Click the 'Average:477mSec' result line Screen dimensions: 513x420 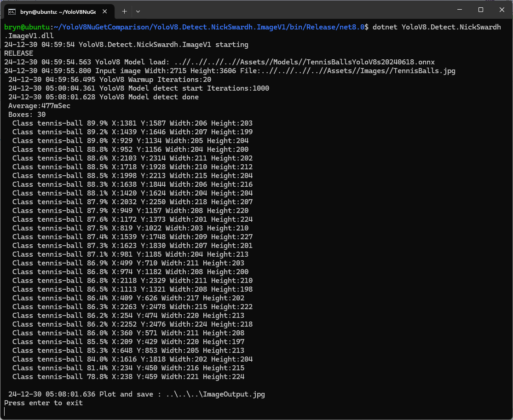[x=39, y=106]
